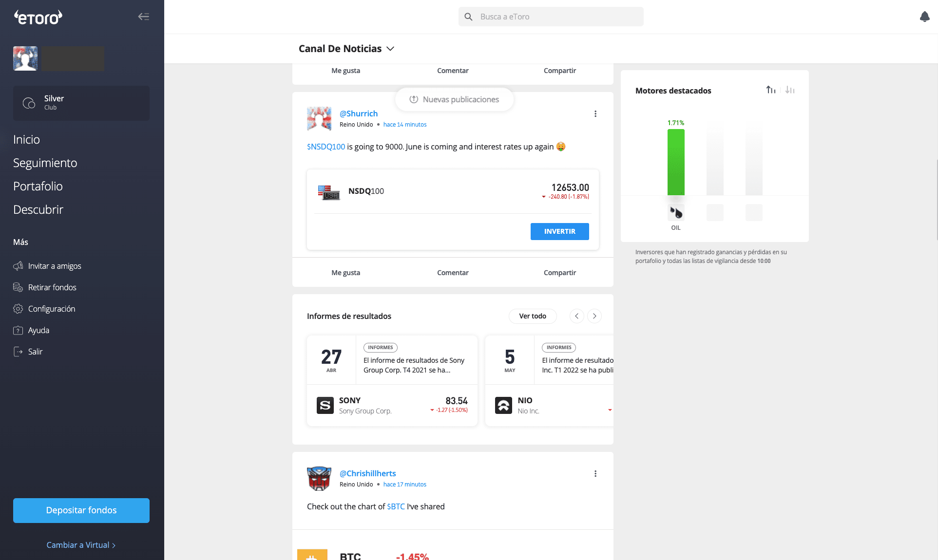Click INVERTIR on NSDQ100 card
This screenshot has height=560, width=938.
pyautogui.click(x=559, y=231)
